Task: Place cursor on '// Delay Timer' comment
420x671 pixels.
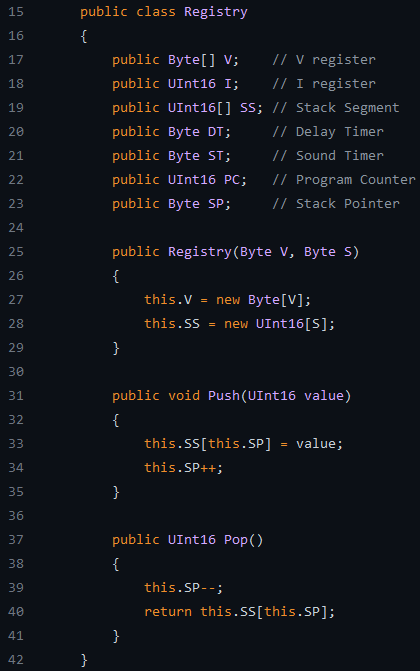Action: (x=328, y=132)
